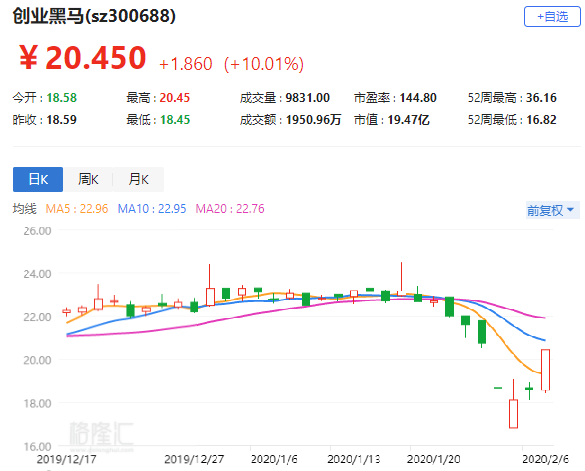The image size is (585, 471).
Task: Click the 均线 moving average label
Action: point(25,209)
